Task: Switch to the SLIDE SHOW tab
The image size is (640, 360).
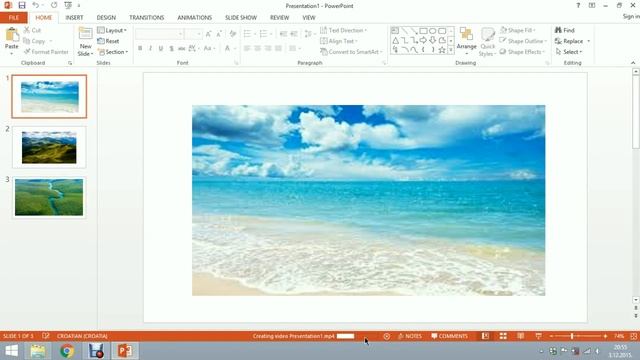Action: pyautogui.click(x=241, y=18)
